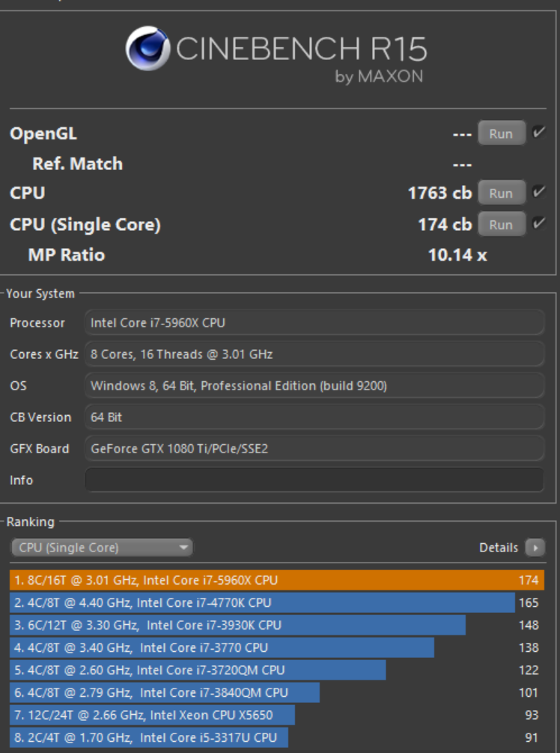This screenshot has width=560, height=753.
Task: Select the i7-3930K ranking entry
Action: point(238,625)
